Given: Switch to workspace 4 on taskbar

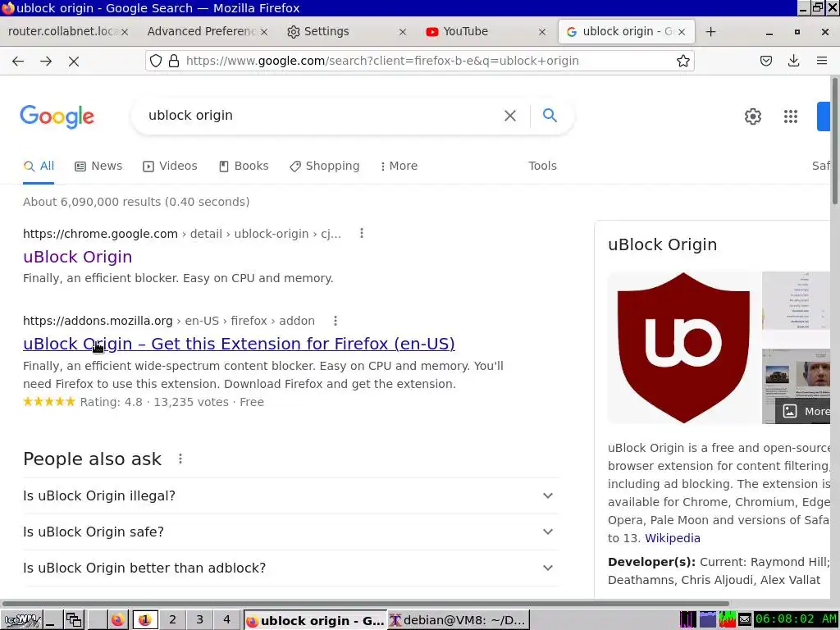Looking at the screenshot, I should pyautogui.click(x=226, y=620).
